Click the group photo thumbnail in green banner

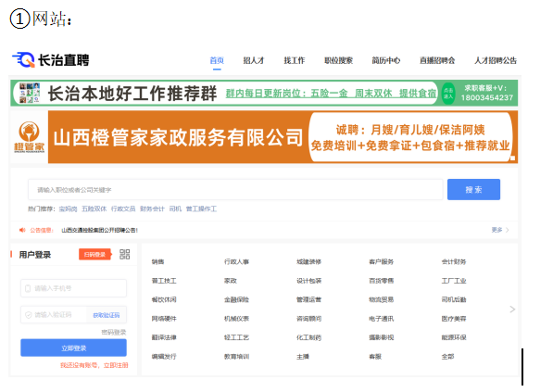[x=30, y=94]
